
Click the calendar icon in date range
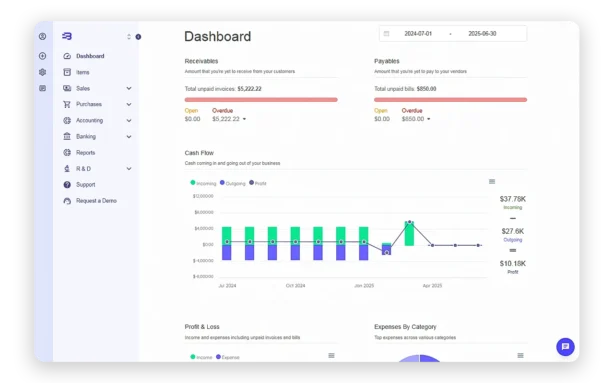(x=386, y=34)
